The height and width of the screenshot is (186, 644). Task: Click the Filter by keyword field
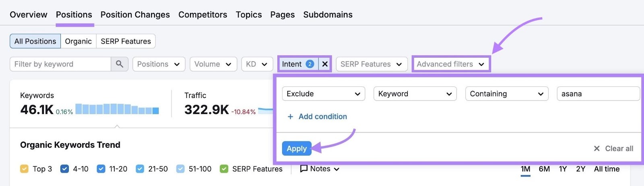(60, 64)
